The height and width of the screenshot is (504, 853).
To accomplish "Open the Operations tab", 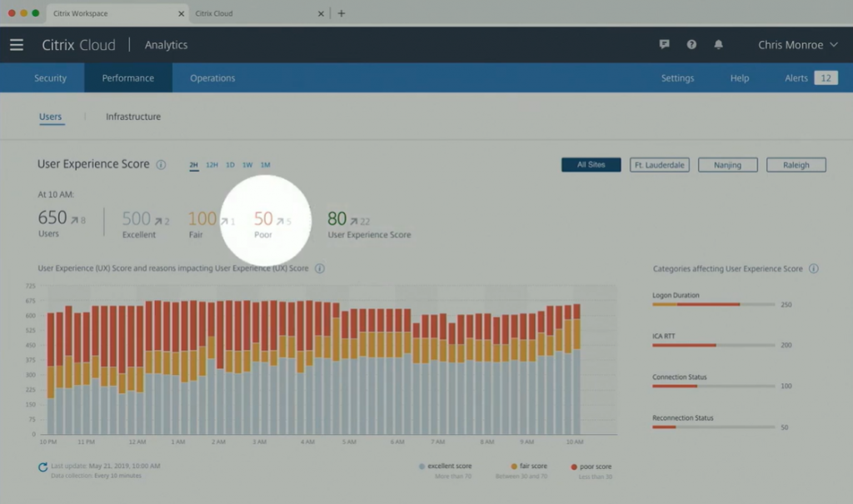I will [212, 78].
